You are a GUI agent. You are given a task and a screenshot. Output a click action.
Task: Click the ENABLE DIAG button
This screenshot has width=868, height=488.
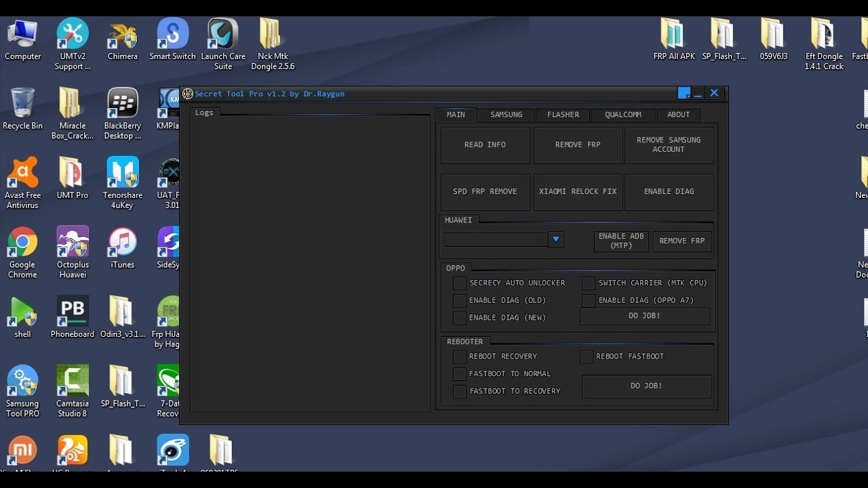tap(669, 192)
